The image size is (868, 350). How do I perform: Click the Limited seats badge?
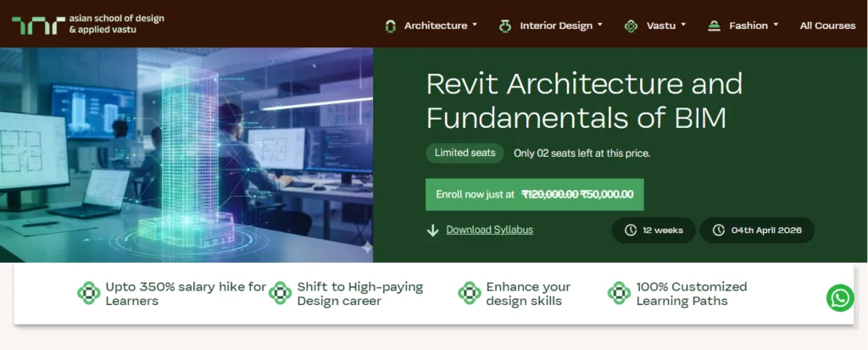pos(465,153)
